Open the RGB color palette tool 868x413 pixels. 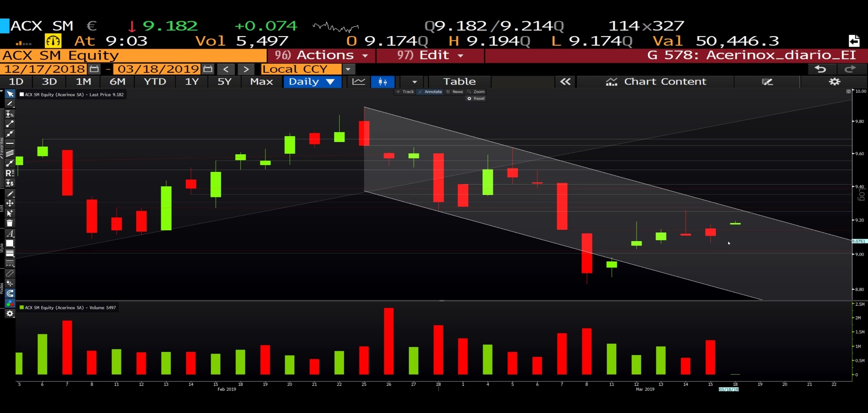[x=10, y=303]
